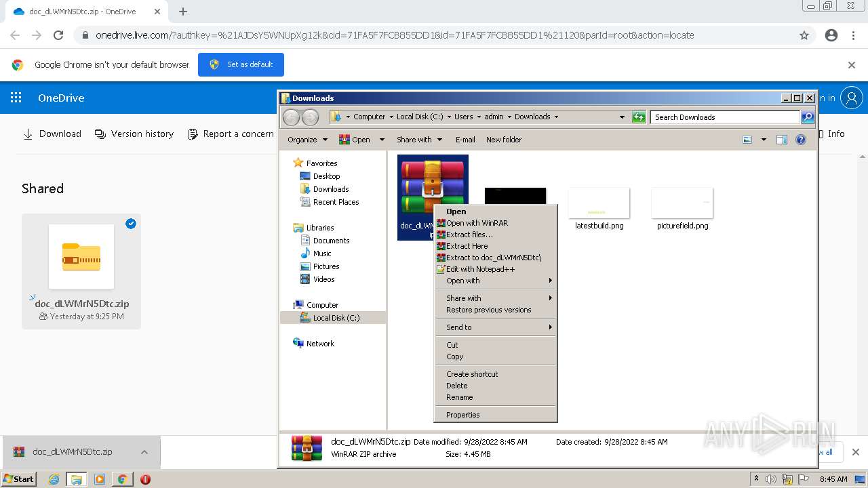Click New folder in Explorer toolbar
Image resolution: width=868 pixels, height=488 pixels.
(504, 140)
